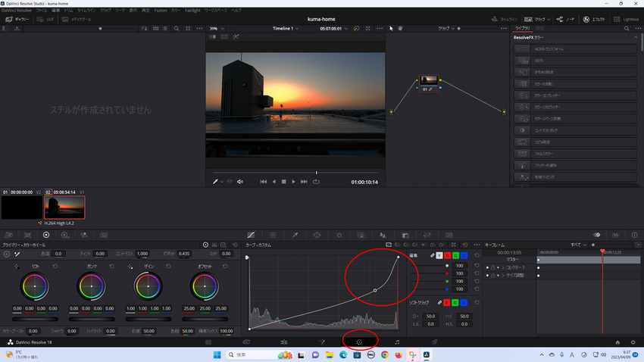
Task: Toggle curve editing B channel button
Action: tap(464, 255)
